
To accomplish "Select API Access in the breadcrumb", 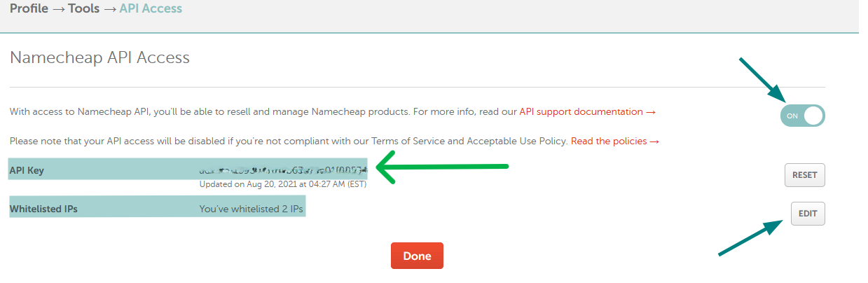I will point(151,9).
